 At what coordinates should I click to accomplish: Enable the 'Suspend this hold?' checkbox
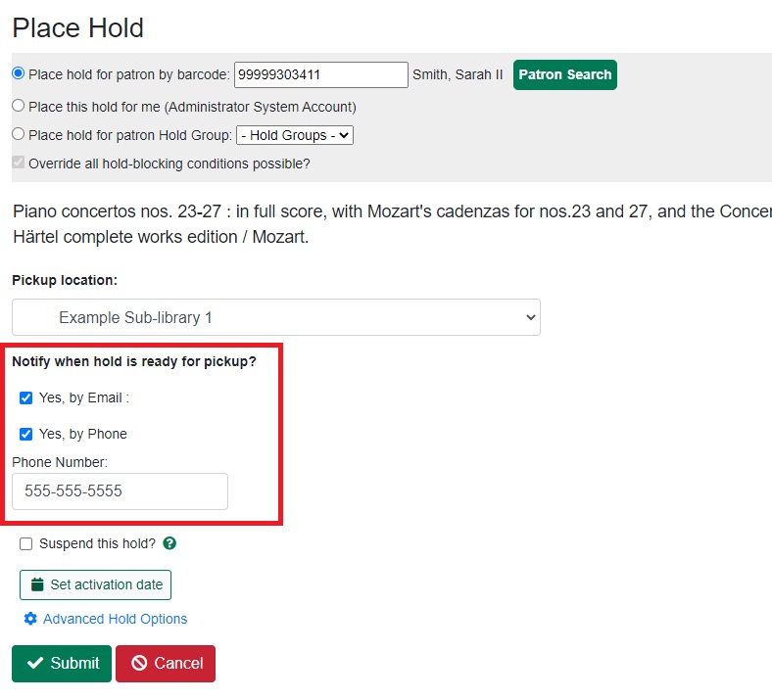click(26, 543)
